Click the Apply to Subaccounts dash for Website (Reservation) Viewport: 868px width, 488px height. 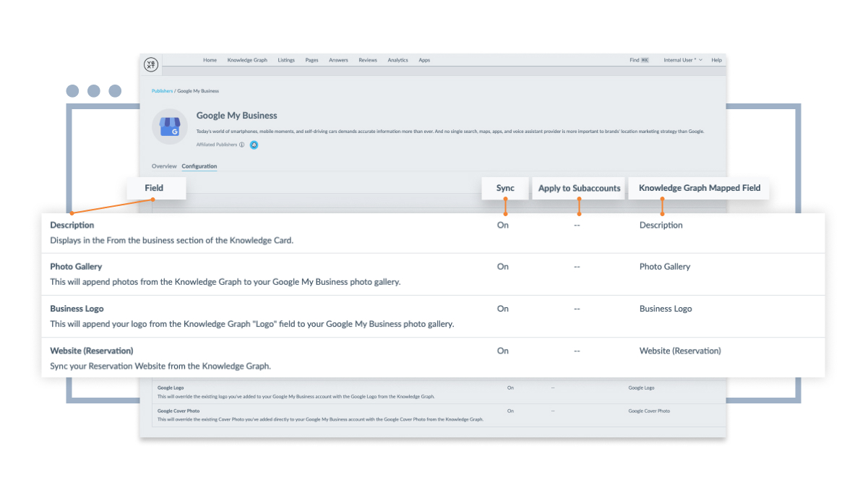point(577,351)
